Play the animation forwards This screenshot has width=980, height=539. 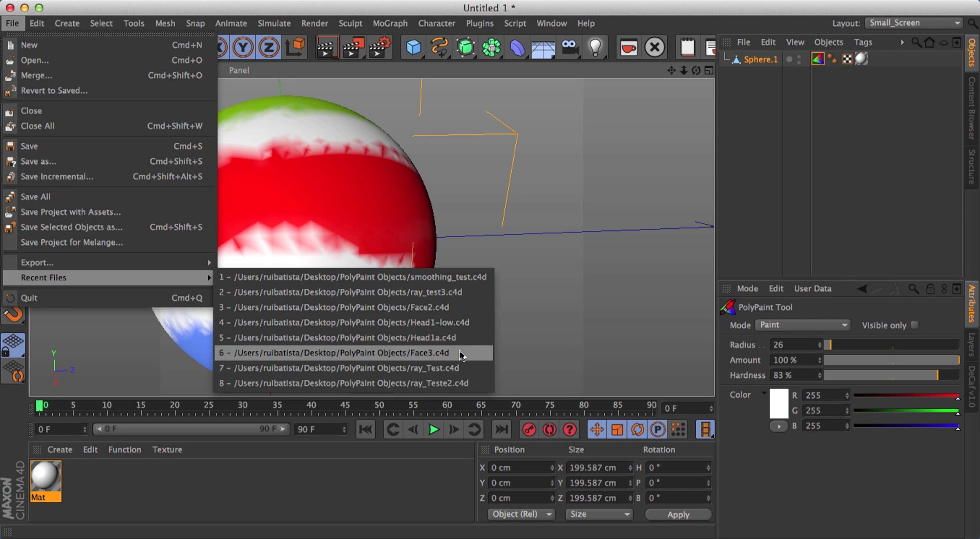(x=433, y=430)
